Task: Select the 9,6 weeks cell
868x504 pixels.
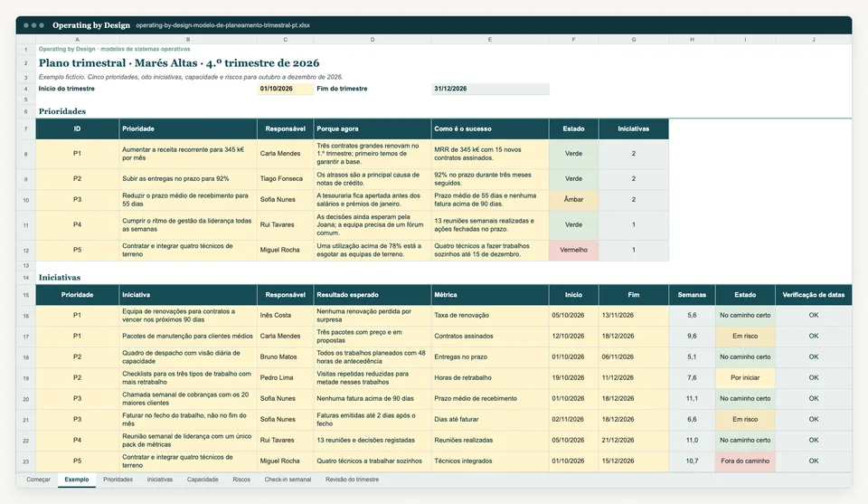Action: click(x=692, y=337)
